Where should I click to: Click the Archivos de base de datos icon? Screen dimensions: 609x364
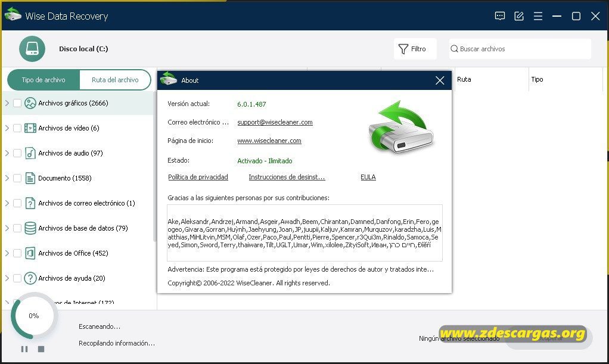[x=30, y=228]
